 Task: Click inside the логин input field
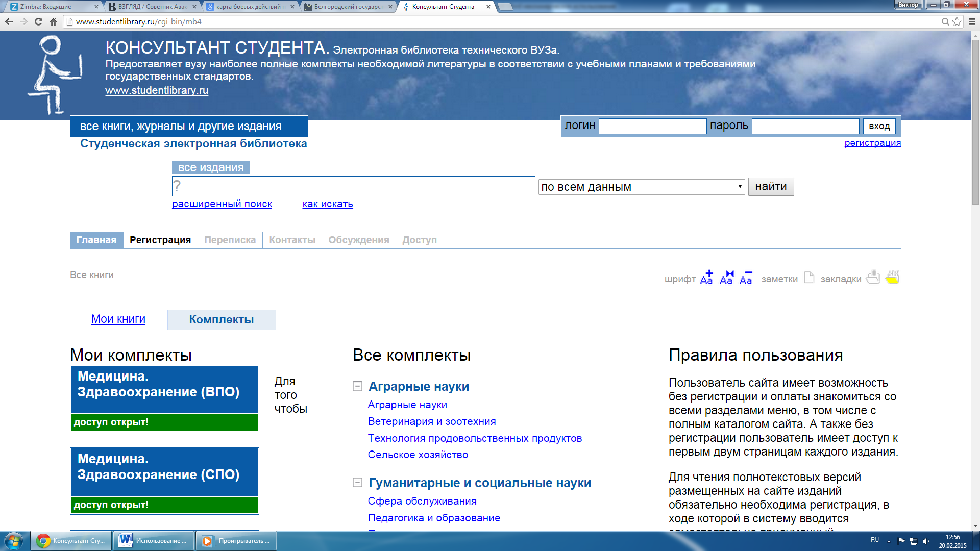point(652,126)
